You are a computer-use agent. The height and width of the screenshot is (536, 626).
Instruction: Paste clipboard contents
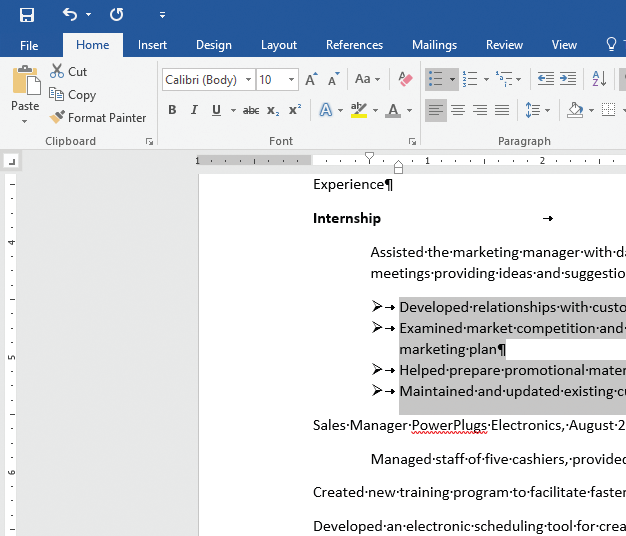[x=26, y=81]
